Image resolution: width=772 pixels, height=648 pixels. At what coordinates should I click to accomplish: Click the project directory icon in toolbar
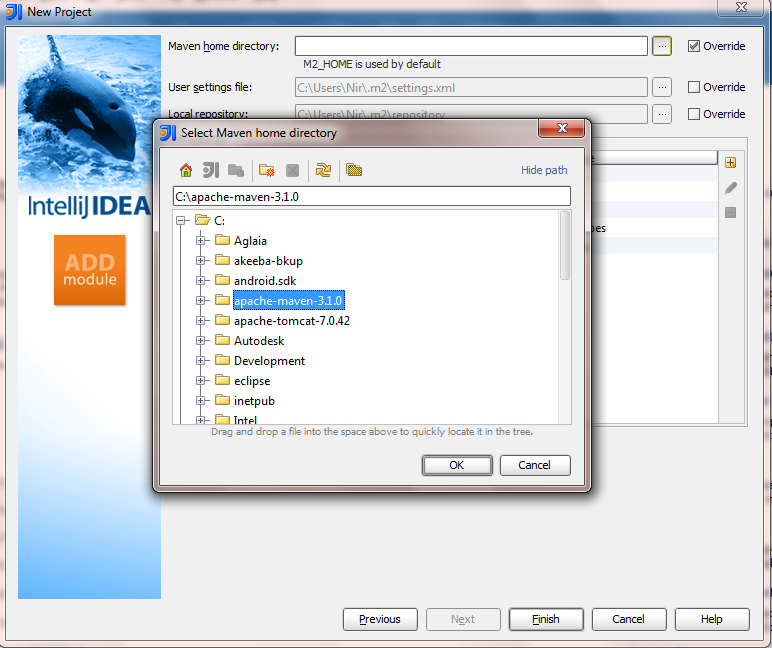[x=211, y=170]
